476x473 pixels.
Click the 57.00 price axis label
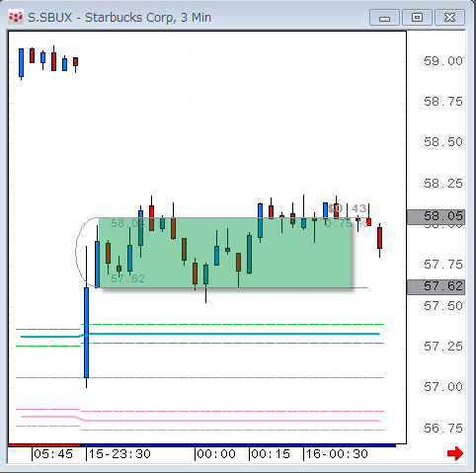pyautogui.click(x=443, y=387)
